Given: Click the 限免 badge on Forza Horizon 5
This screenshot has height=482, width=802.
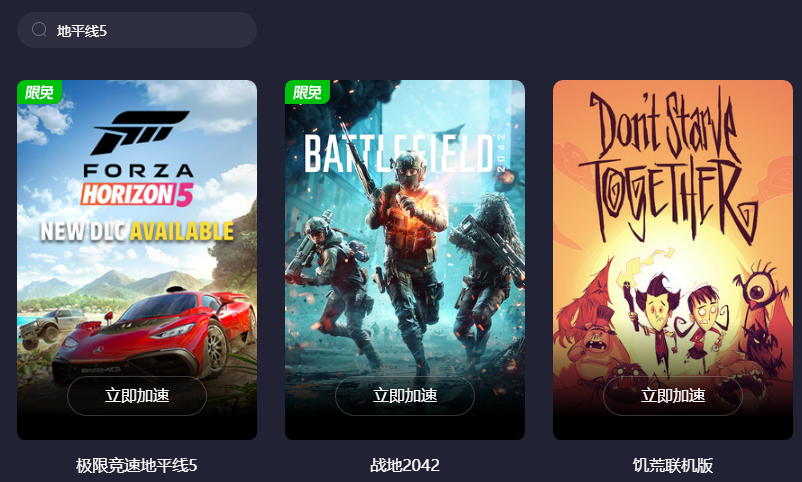Looking at the screenshot, I should pyautogui.click(x=39, y=92).
